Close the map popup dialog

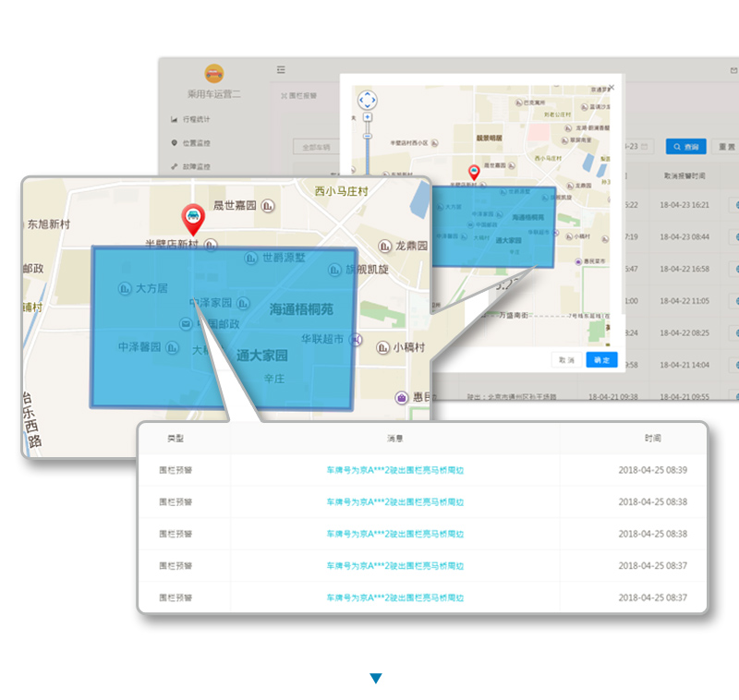click(610, 88)
